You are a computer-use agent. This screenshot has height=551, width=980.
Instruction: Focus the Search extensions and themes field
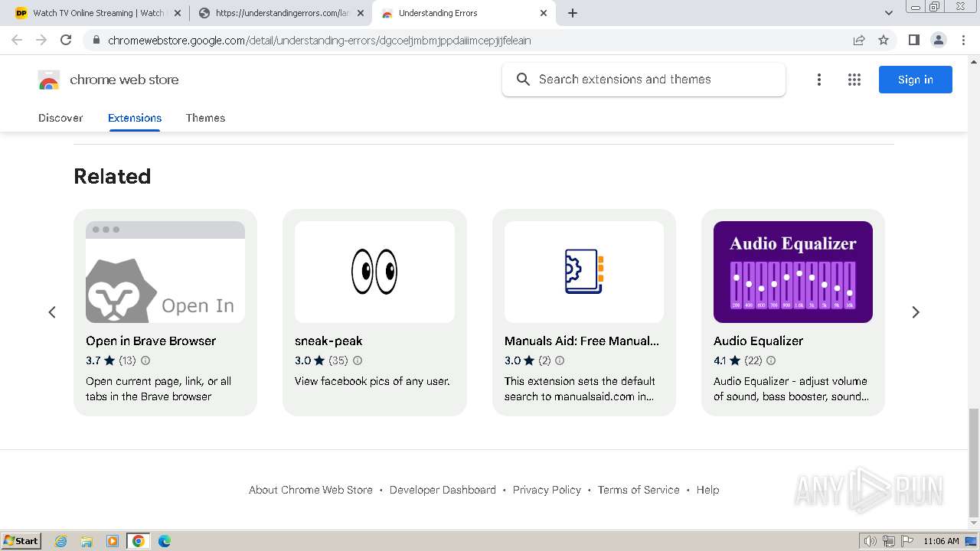tap(643, 80)
